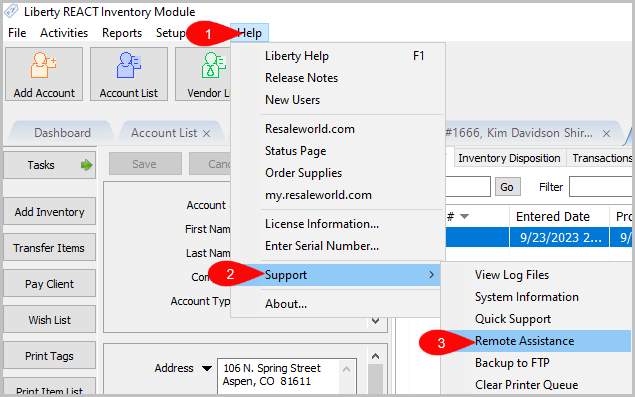The image size is (635, 397).
Task: Click the Print Tags button
Action: pos(49,356)
